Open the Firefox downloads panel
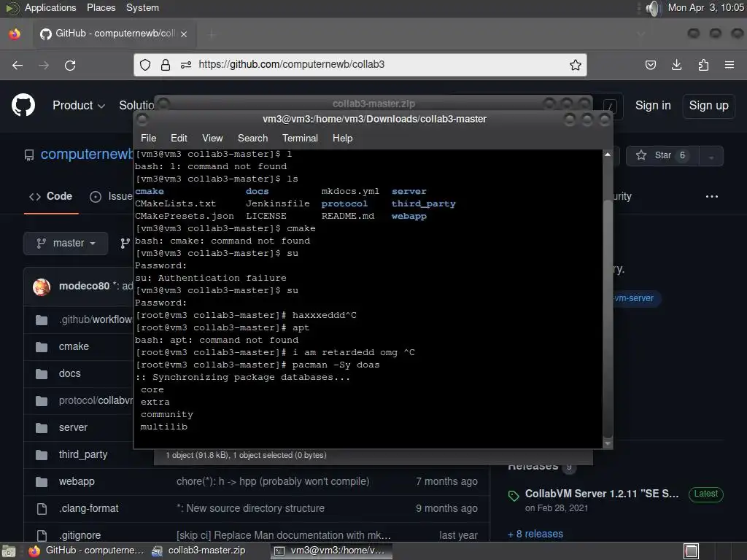 (x=676, y=65)
